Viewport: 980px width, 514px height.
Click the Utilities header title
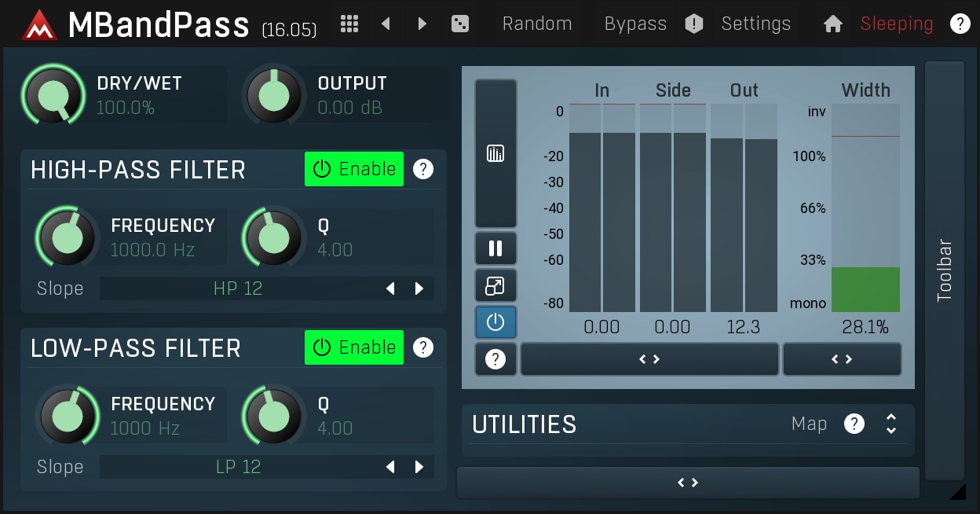click(525, 424)
